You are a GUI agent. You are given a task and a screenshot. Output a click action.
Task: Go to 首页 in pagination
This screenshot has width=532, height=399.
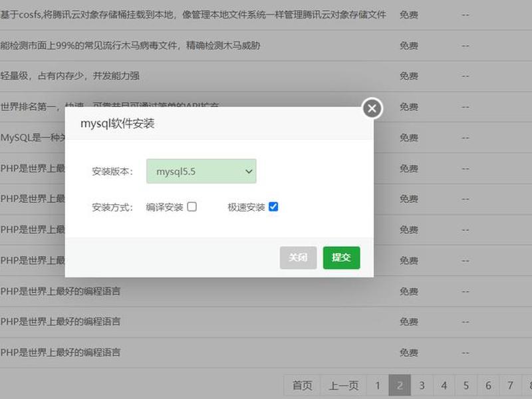302,386
